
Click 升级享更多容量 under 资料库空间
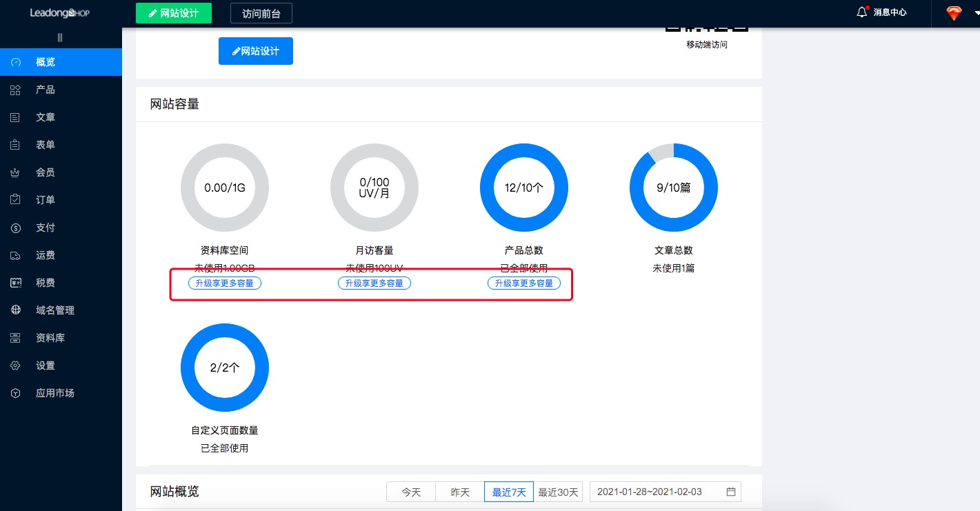tap(225, 283)
